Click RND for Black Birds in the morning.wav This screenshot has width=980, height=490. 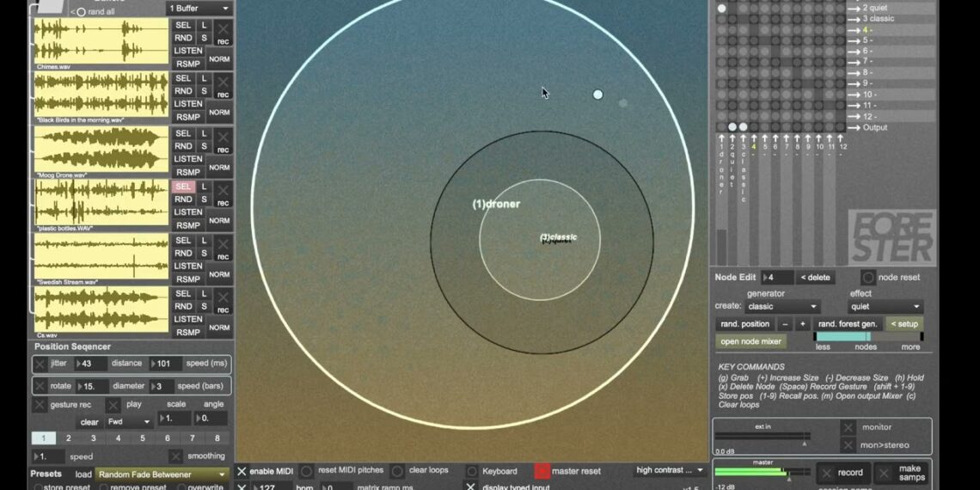tap(183, 91)
